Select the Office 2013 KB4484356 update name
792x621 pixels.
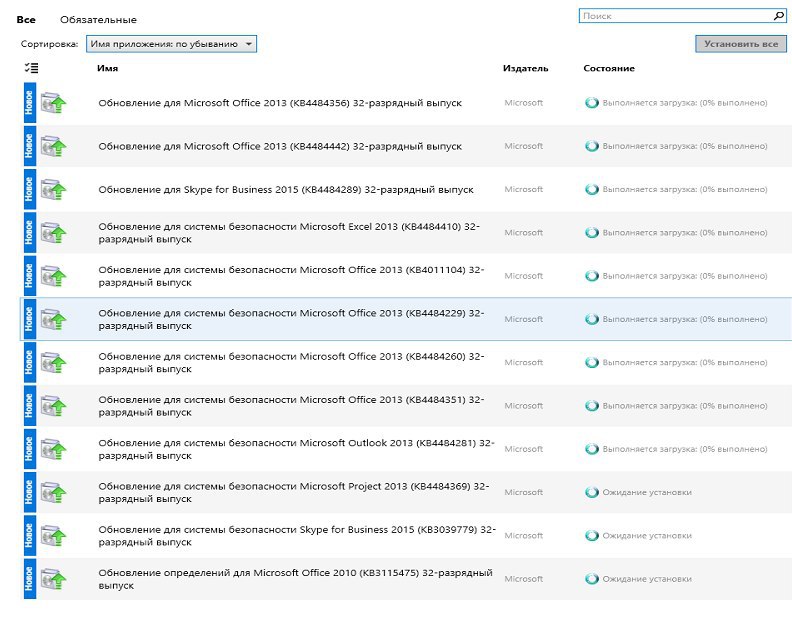[x=280, y=103]
